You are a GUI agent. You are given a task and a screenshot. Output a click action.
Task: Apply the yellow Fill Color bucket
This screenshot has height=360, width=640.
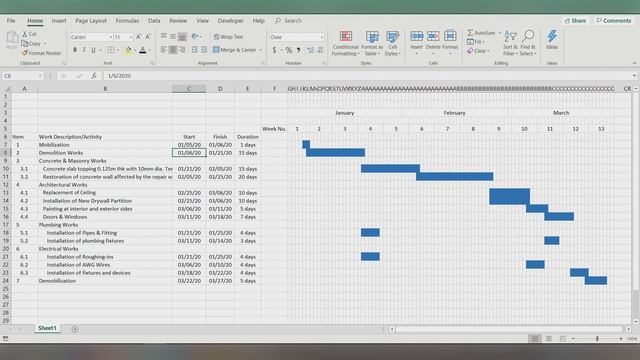[x=129, y=50]
